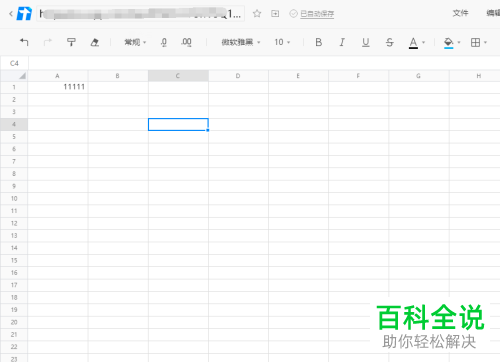Toggle strikethrough formatting

tap(389, 42)
